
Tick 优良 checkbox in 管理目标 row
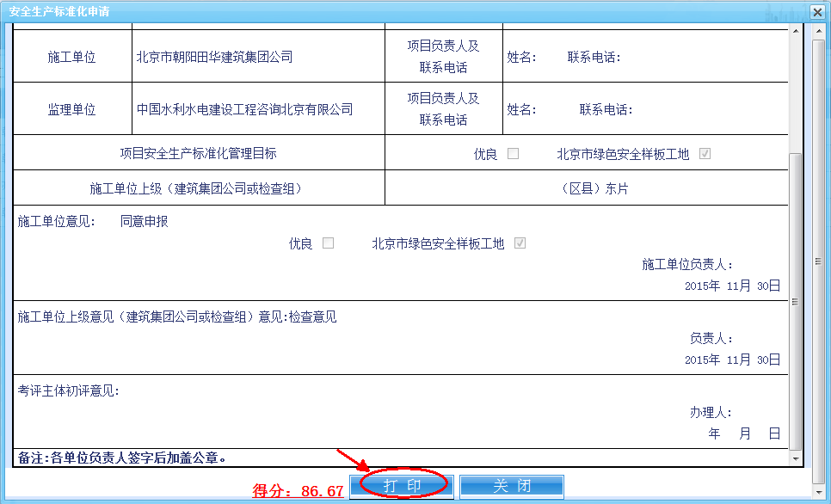tap(513, 154)
